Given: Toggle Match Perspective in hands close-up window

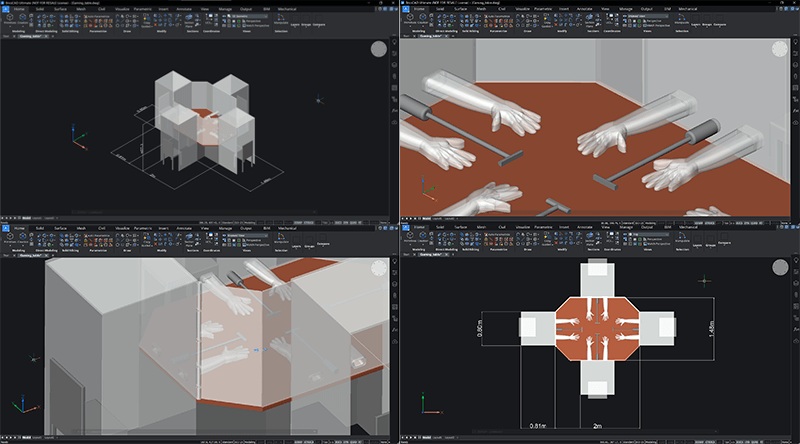Looking at the screenshot, I should [656, 25].
